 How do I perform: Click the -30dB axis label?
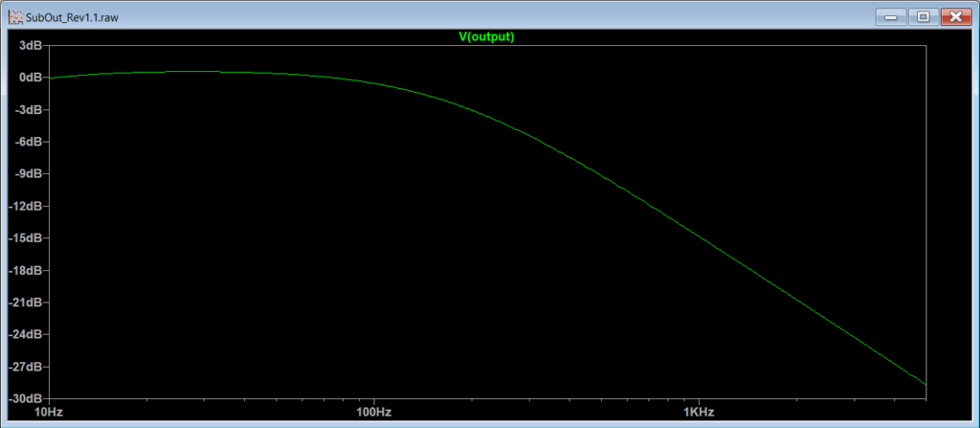pos(27,398)
